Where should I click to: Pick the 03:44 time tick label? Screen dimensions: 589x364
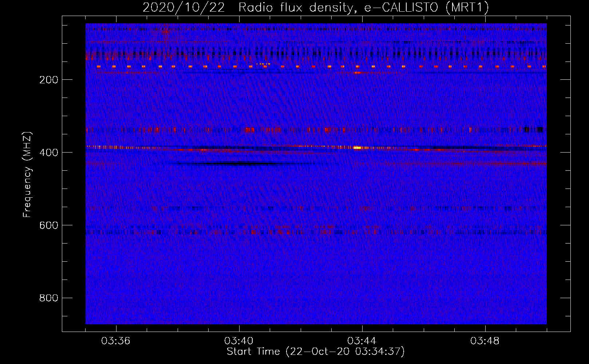tap(362, 341)
